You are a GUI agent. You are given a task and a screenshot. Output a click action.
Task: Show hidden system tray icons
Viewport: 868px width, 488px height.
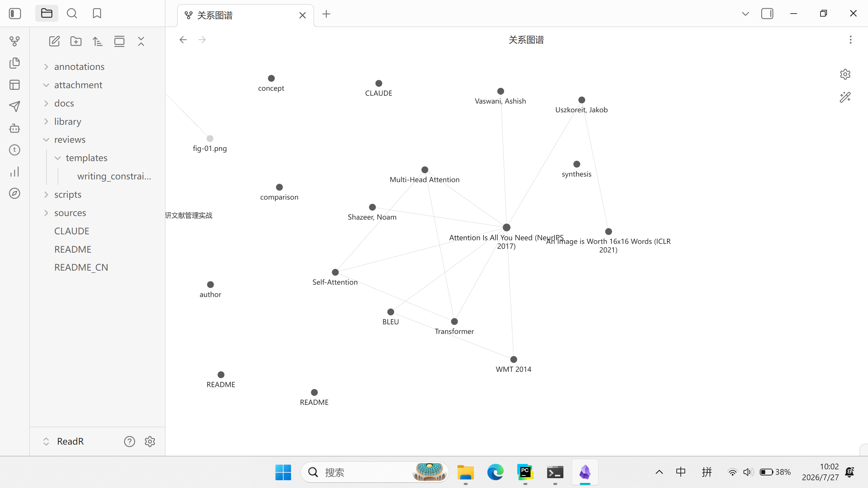659,472
